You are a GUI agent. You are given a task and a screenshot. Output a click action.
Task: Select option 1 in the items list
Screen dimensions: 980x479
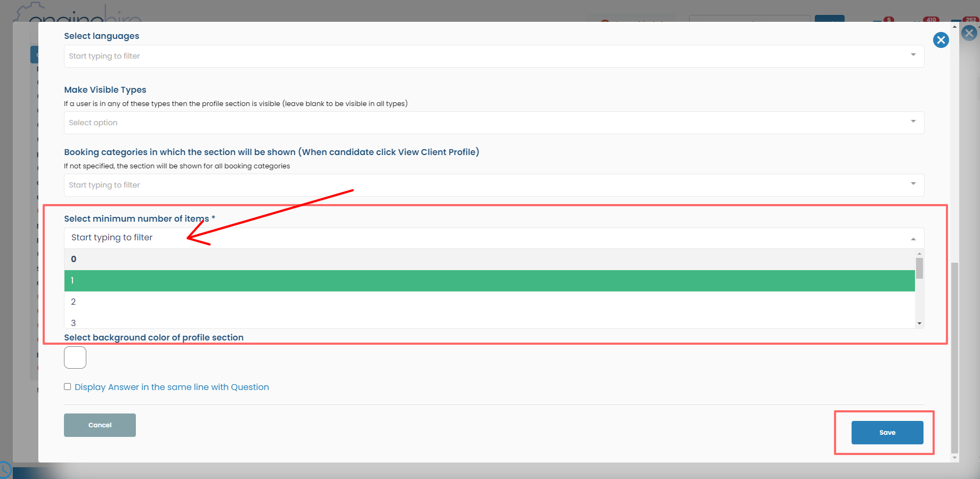(490, 281)
